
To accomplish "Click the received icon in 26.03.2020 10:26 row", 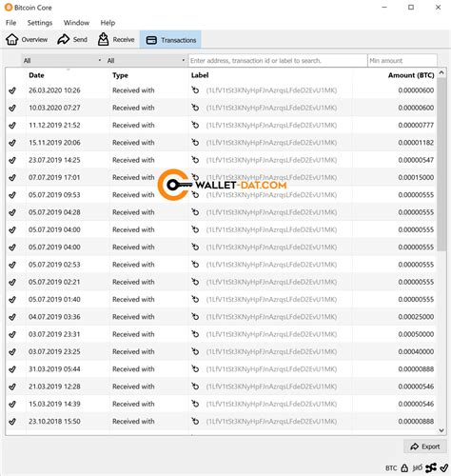I will click(x=195, y=90).
